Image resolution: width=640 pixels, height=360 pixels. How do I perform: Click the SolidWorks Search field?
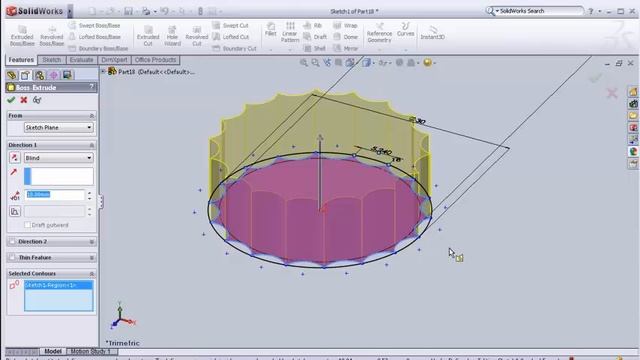[x=539, y=11]
